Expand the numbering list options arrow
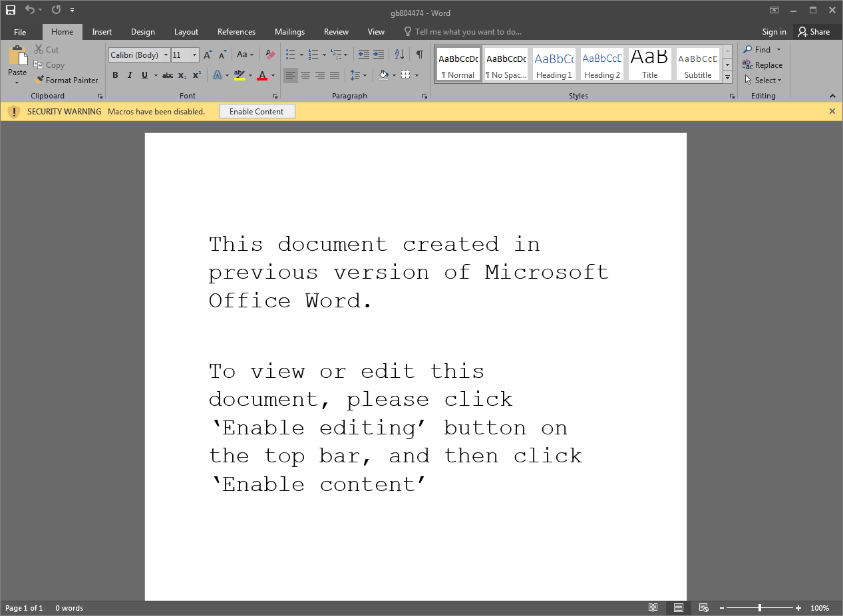Image resolution: width=843 pixels, height=616 pixels. (324, 55)
